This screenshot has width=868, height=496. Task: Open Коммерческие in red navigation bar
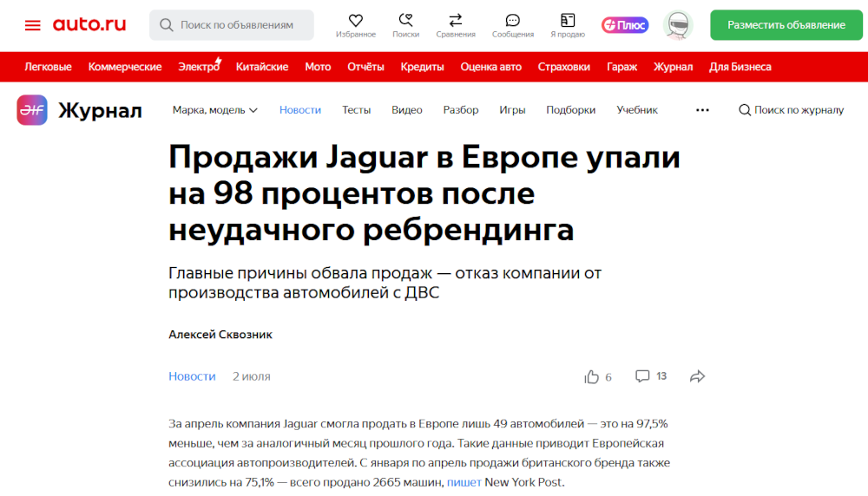tap(125, 67)
